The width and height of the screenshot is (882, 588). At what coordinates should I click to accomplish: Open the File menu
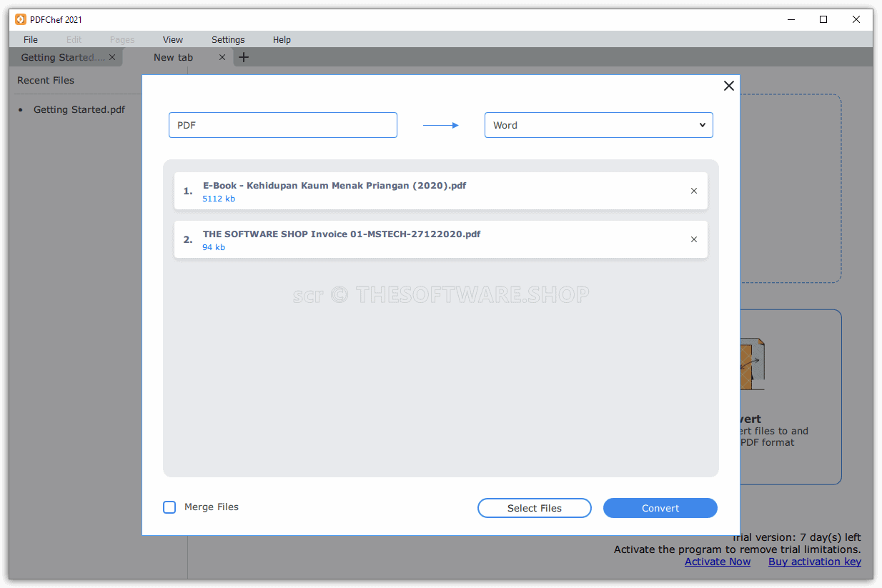[31, 39]
